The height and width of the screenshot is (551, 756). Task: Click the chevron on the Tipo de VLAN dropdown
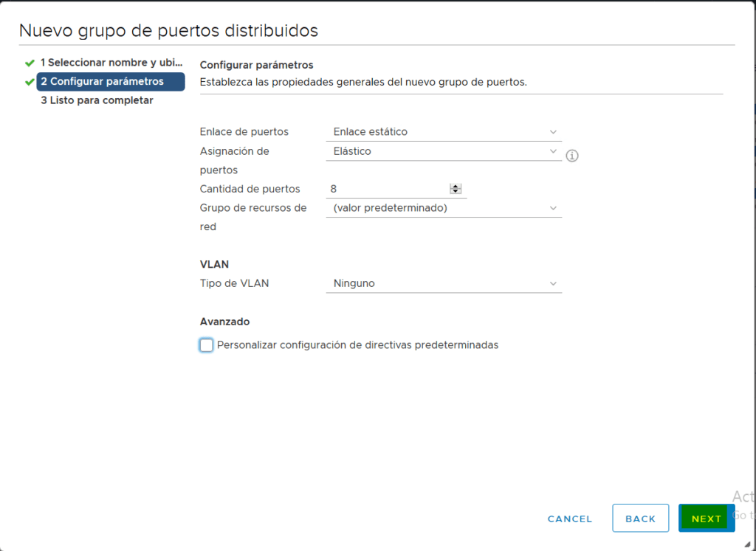tap(552, 283)
